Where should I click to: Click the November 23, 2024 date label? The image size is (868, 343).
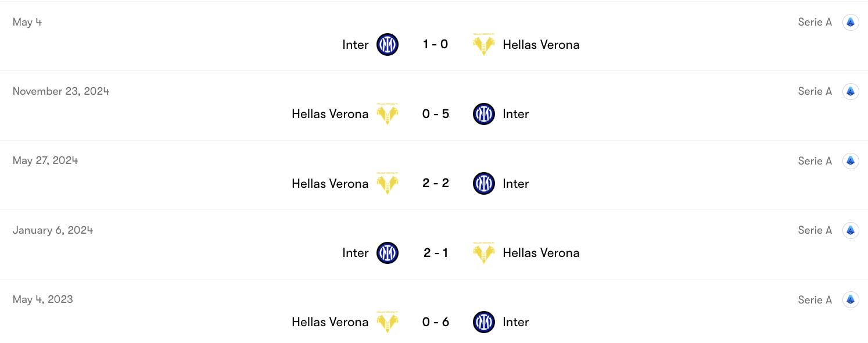point(60,91)
